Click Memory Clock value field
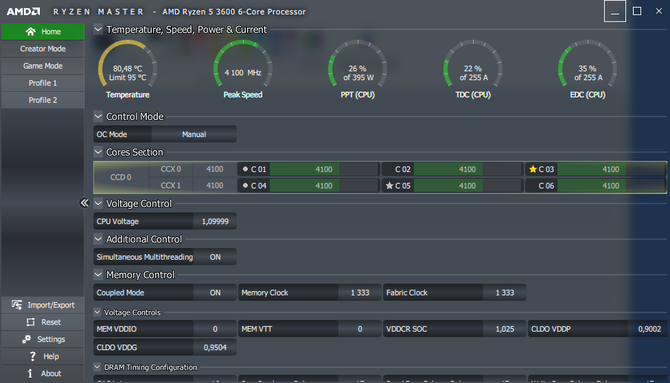Viewport: 670px width, 383px height. 360,293
